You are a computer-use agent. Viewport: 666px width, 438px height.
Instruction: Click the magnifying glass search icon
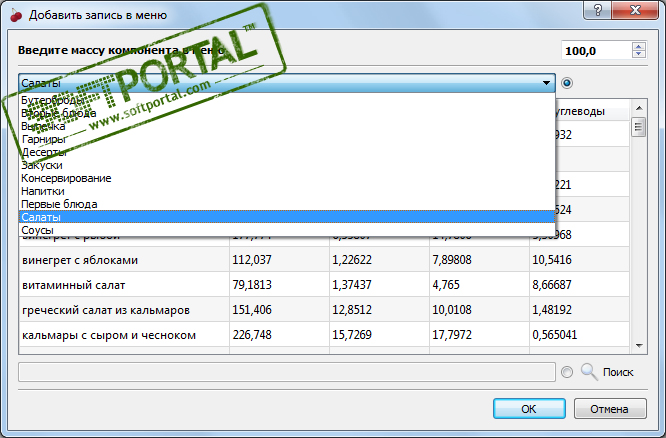[x=589, y=371]
